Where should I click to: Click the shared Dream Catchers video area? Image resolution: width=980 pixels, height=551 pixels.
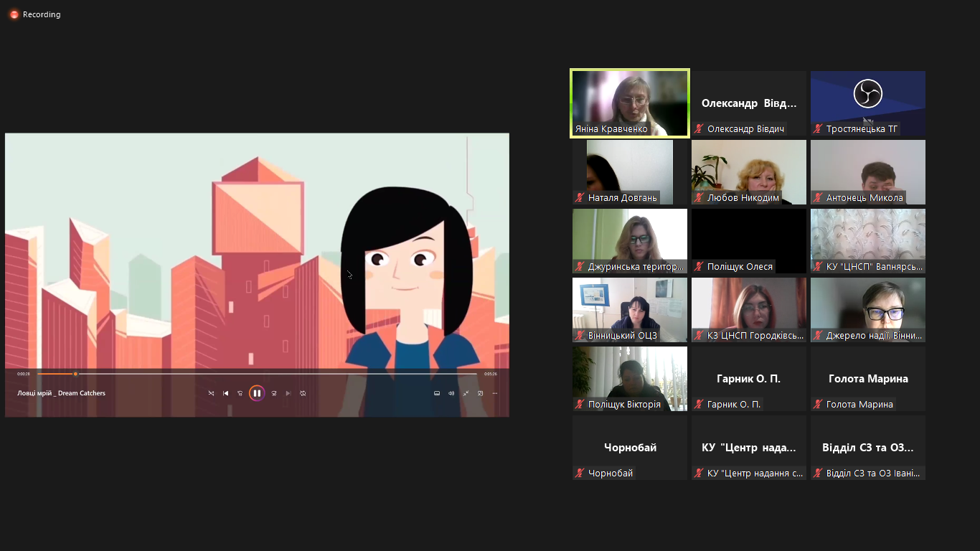pyautogui.click(x=257, y=275)
